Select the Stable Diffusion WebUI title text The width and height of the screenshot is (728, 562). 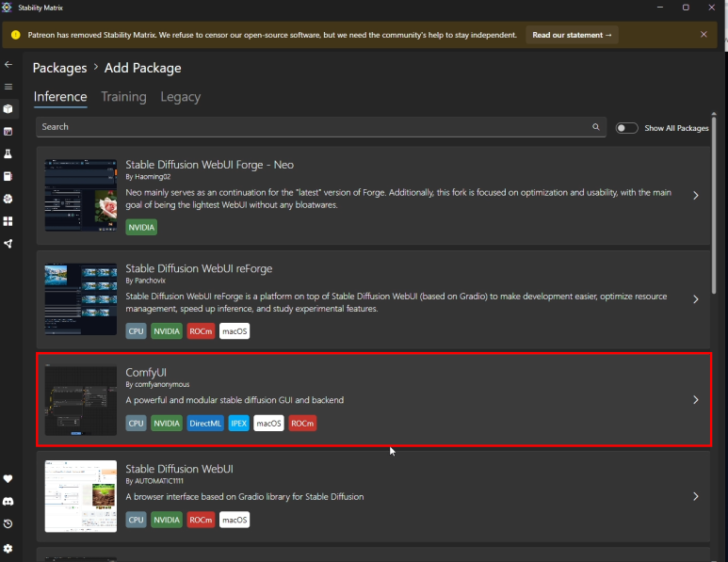pyautogui.click(x=179, y=469)
